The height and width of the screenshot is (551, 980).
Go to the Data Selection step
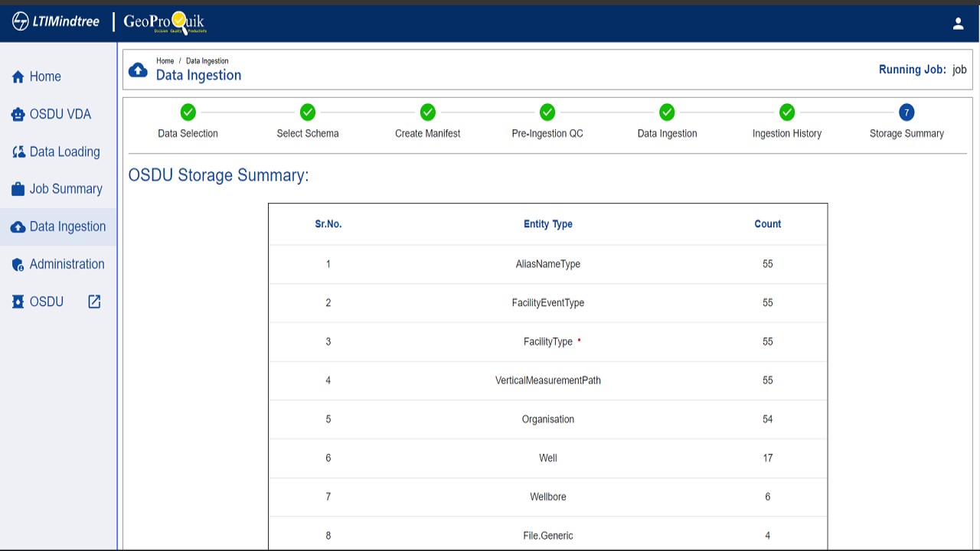pyautogui.click(x=188, y=112)
